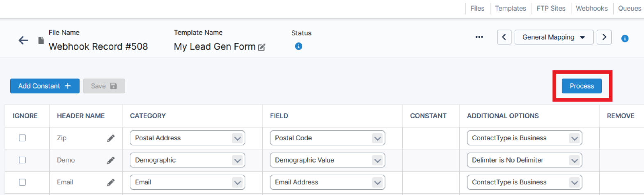
Task: Enable Ignore for the Email row
Action: click(22, 182)
